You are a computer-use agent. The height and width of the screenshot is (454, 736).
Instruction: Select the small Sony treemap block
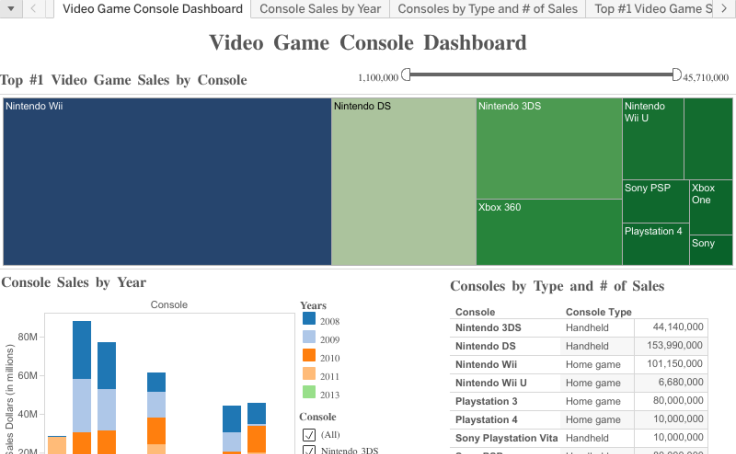(711, 250)
